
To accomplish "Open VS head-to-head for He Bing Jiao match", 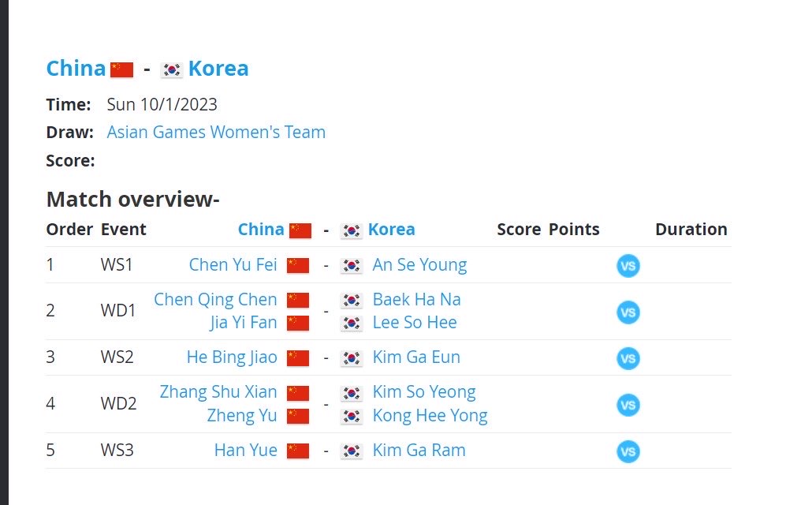I will pos(628,358).
